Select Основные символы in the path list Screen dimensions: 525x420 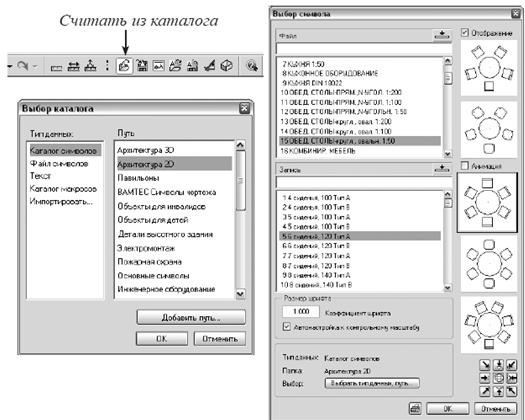[x=153, y=276]
